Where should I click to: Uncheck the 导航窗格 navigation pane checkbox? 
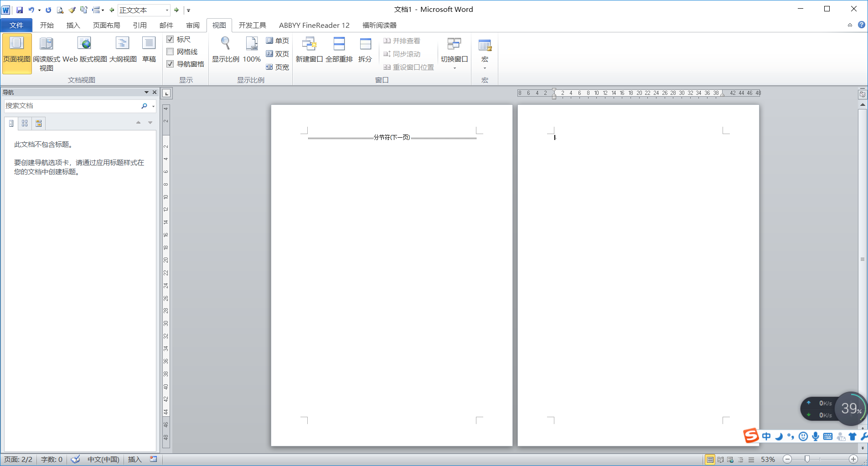[x=170, y=64]
